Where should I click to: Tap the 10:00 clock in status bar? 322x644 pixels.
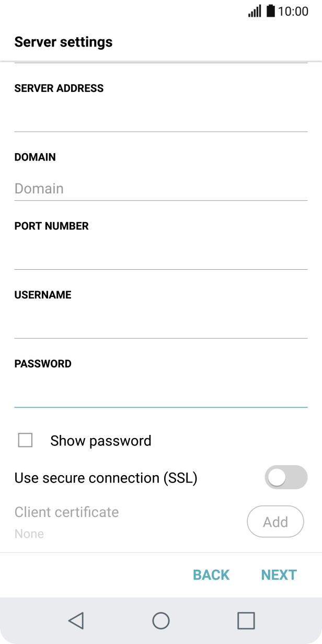pyautogui.click(x=293, y=11)
